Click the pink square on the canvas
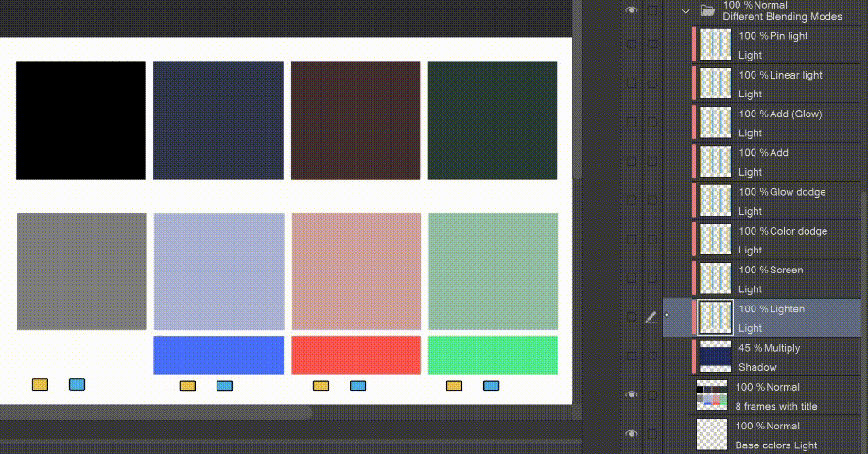The width and height of the screenshot is (868, 454). 356,271
